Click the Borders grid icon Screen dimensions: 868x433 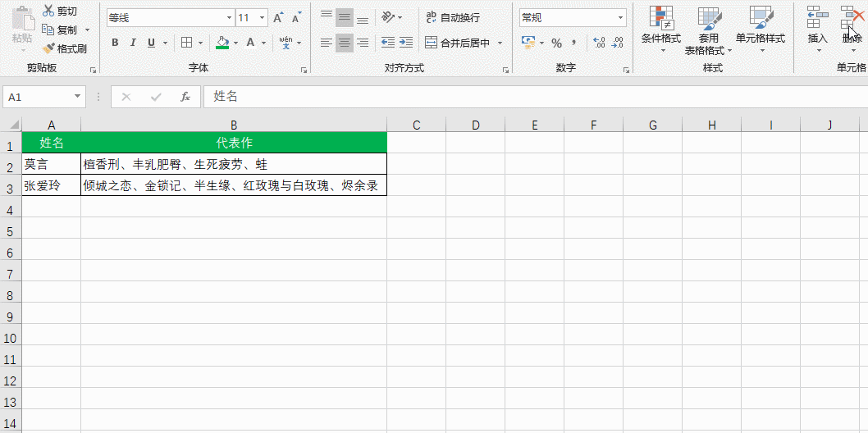[x=187, y=43]
